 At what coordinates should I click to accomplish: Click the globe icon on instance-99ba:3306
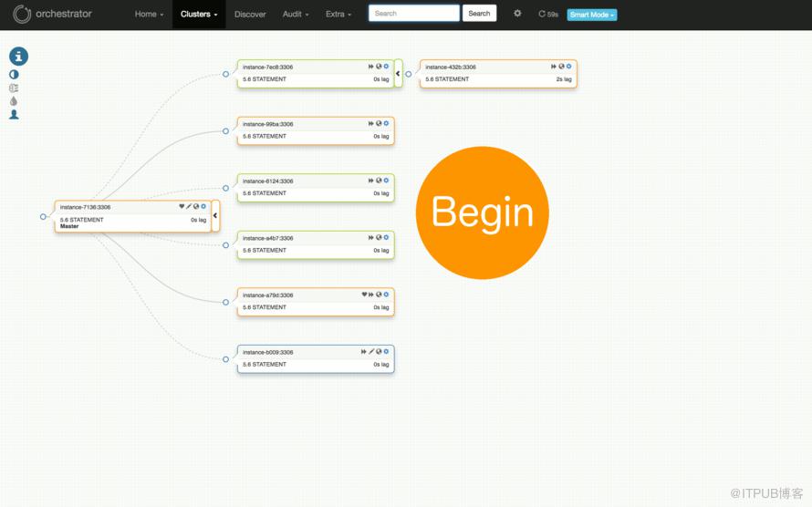pos(379,124)
